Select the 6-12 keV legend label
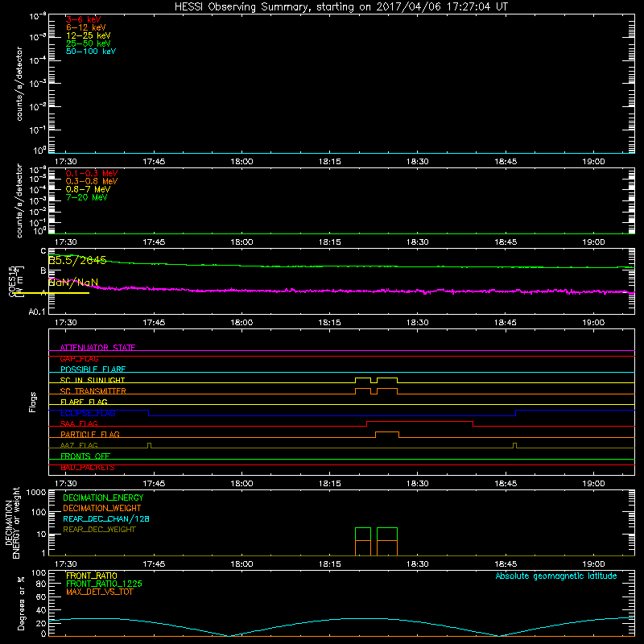Screen dimensions: 644x644 (x=86, y=27)
